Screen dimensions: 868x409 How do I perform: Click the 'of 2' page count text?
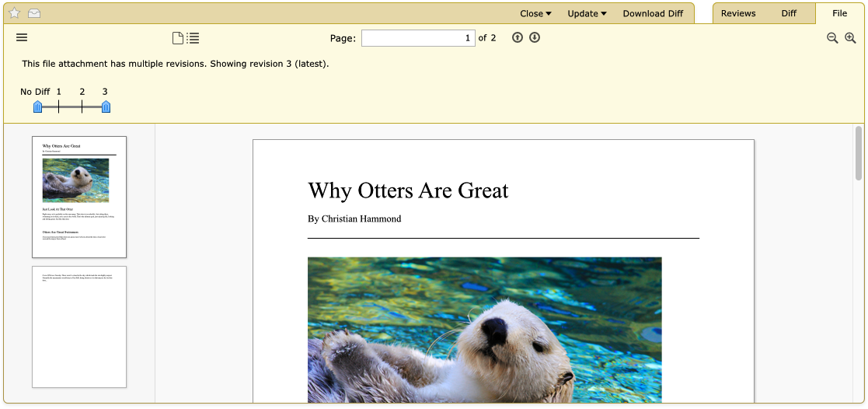[x=487, y=38]
